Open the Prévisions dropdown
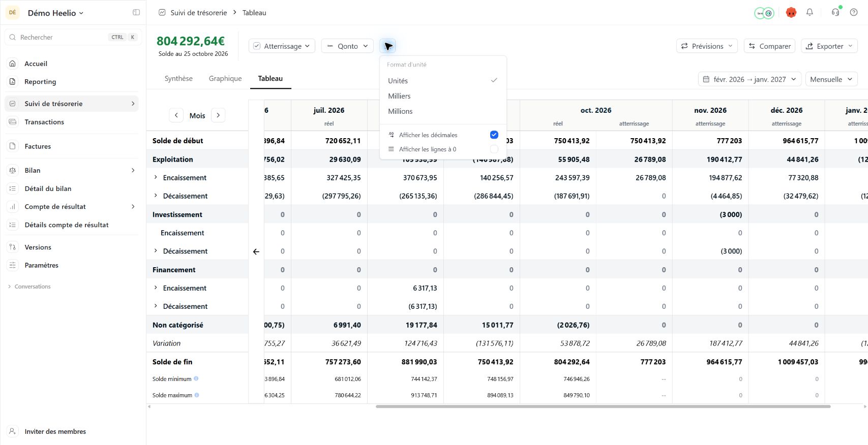Image resolution: width=868 pixels, height=445 pixels. [x=707, y=46]
